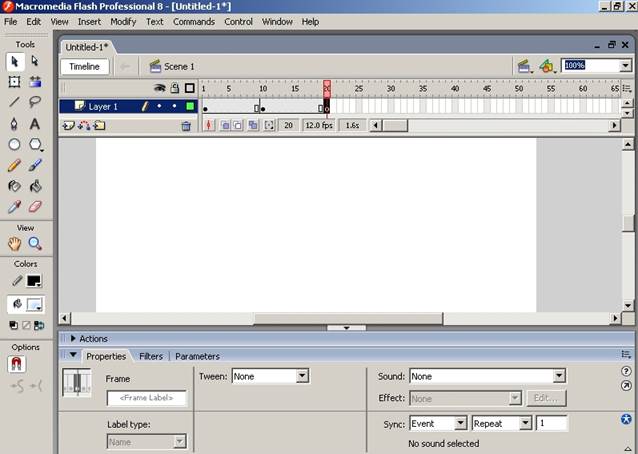This screenshot has width=638, height=454.
Task: Click the Delete Layer trash icon
Action: [186, 126]
